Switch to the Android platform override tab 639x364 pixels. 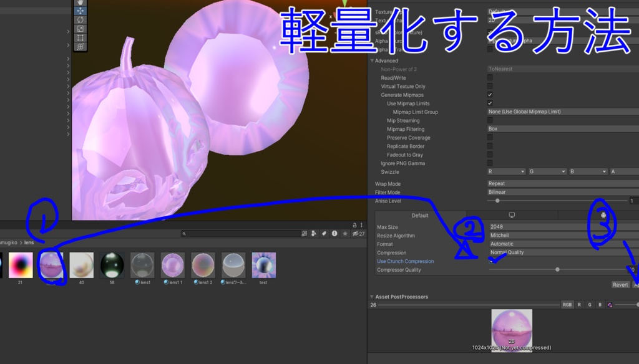[602, 215]
